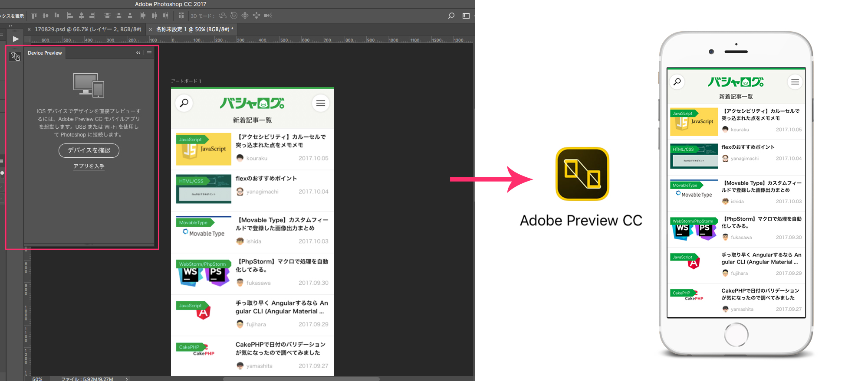
Task: Select the 3D slide mode icon
Action: [x=256, y=16]
